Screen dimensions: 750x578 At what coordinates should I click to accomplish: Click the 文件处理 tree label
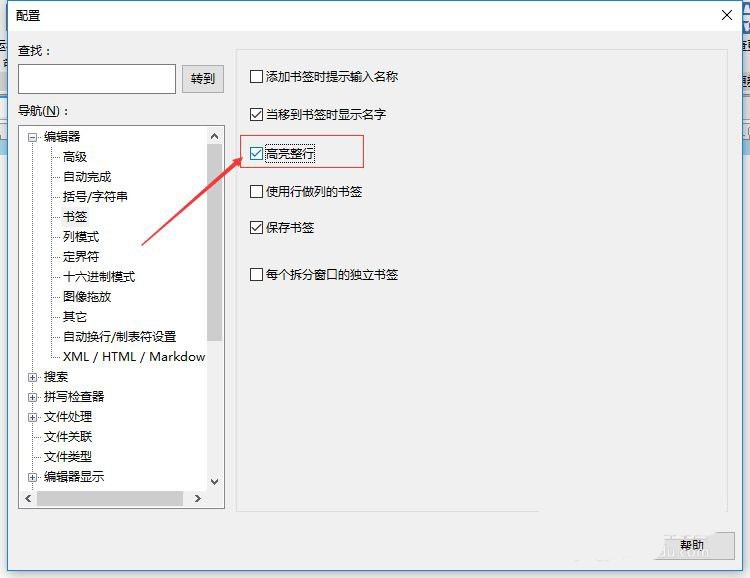(x=68, y=417)
